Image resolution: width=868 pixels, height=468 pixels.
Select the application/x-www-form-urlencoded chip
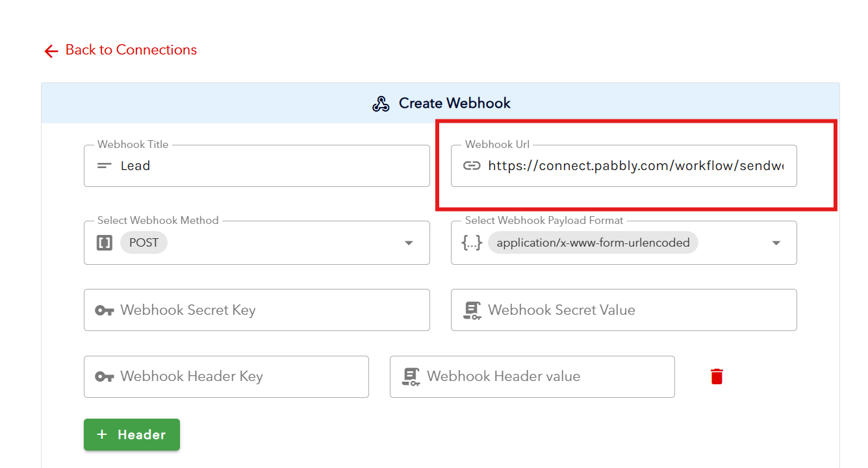(593, 242)
